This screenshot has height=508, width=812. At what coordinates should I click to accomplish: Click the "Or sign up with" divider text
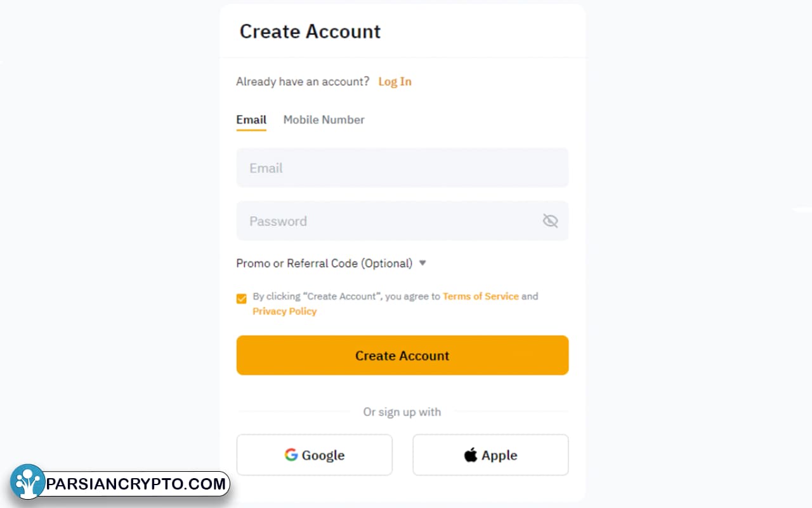(x=402, y=411)
